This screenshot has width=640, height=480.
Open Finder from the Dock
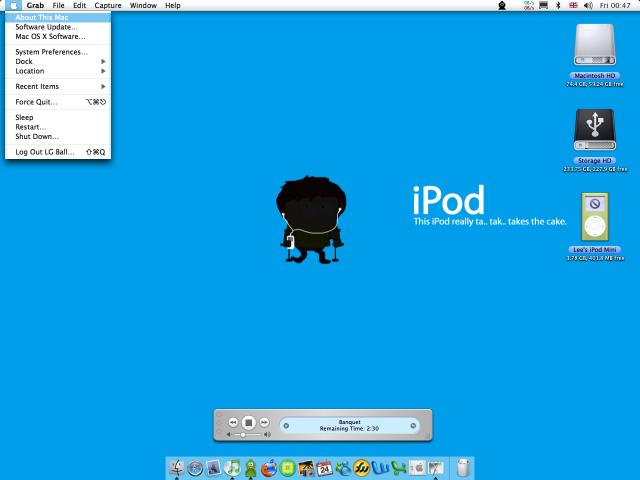coord(177,468)
